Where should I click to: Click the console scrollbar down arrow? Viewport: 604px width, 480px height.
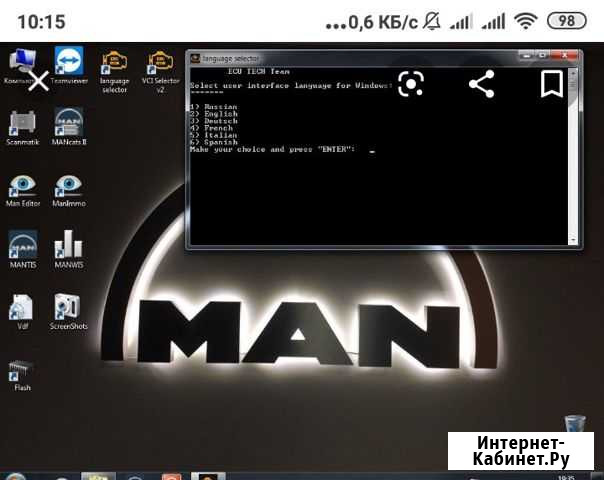point(573,240)
